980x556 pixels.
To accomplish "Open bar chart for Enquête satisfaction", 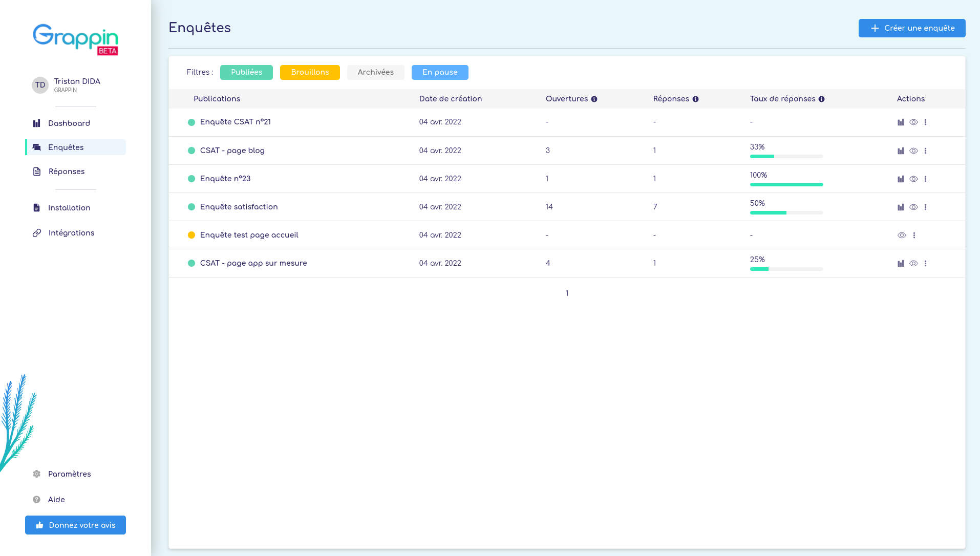I will click(901, 207).
